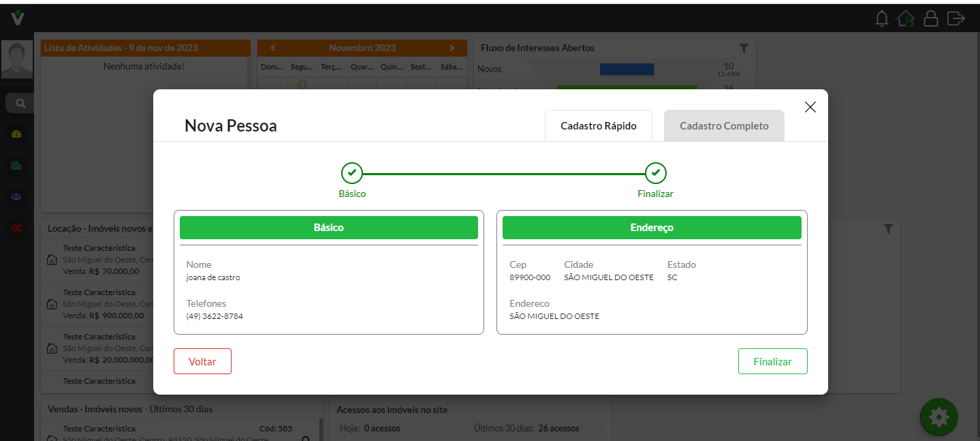
Task: Click the notifications bell icon
Action: click(882, 18)
